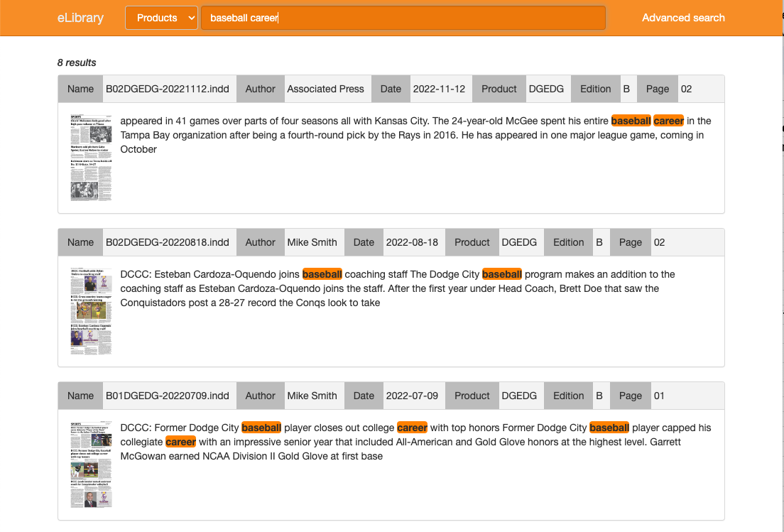Open the 2022-07-09 page thumbnail
Viewport: 784px width, 532px height.
[x=91, y=464]
